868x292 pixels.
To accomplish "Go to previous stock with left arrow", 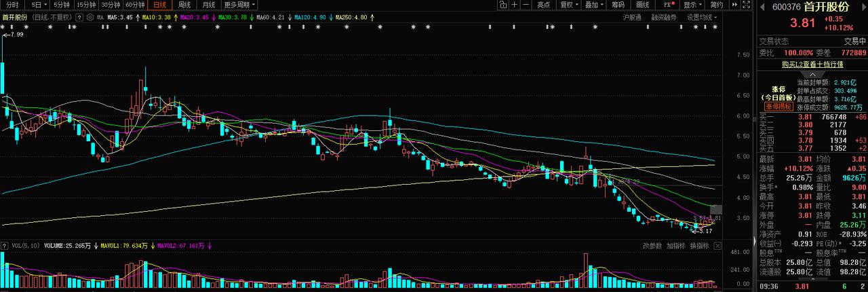I will coord(763,7).
